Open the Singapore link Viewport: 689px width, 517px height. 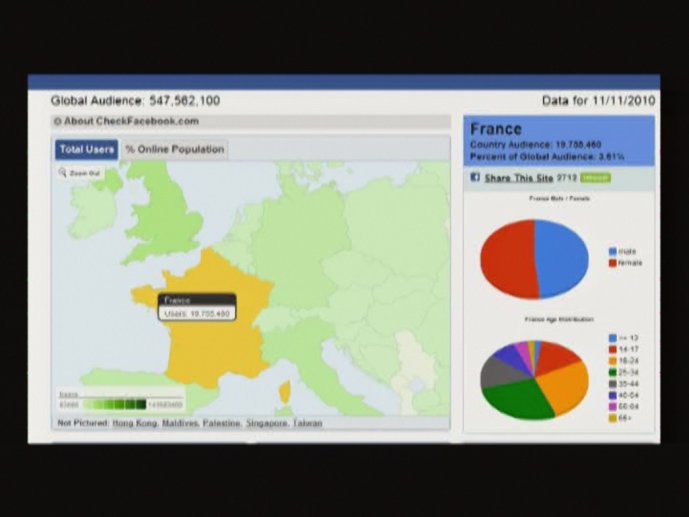click(x=266, y=423)
